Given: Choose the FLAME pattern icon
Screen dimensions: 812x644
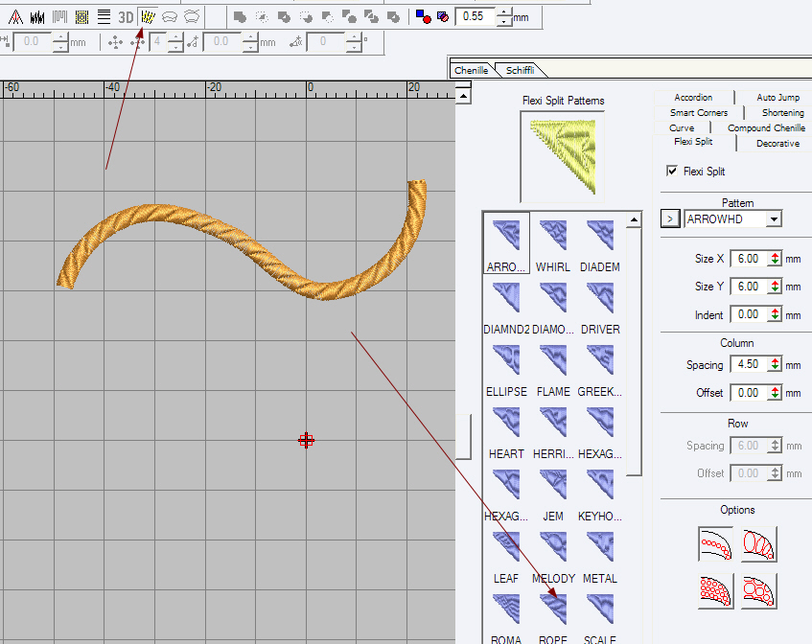Looking at the screenshot, I should (553, 359).
